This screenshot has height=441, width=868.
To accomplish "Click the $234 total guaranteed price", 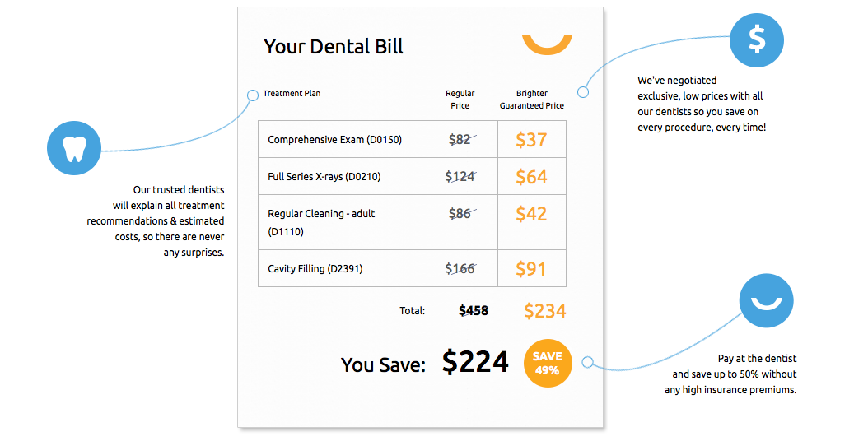I will tap(544, 311).
